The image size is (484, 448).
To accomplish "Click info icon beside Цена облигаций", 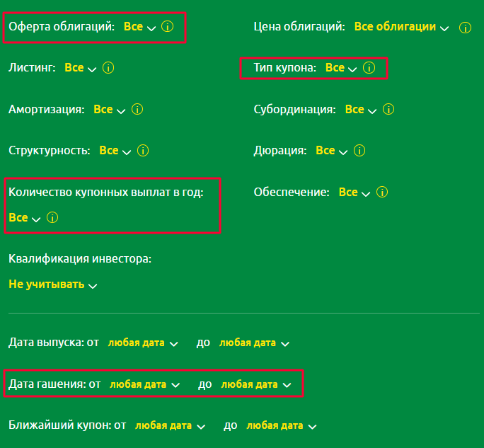I will pos(465,28).
